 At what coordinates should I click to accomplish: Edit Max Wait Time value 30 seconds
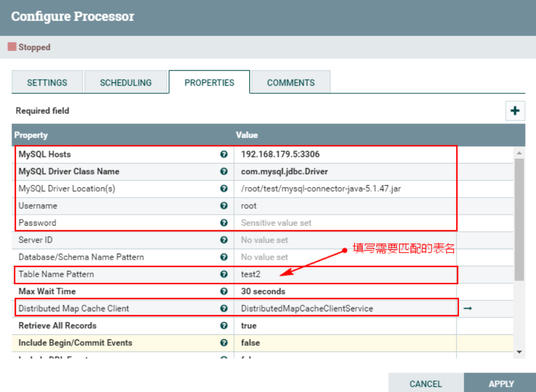point(345,291)
